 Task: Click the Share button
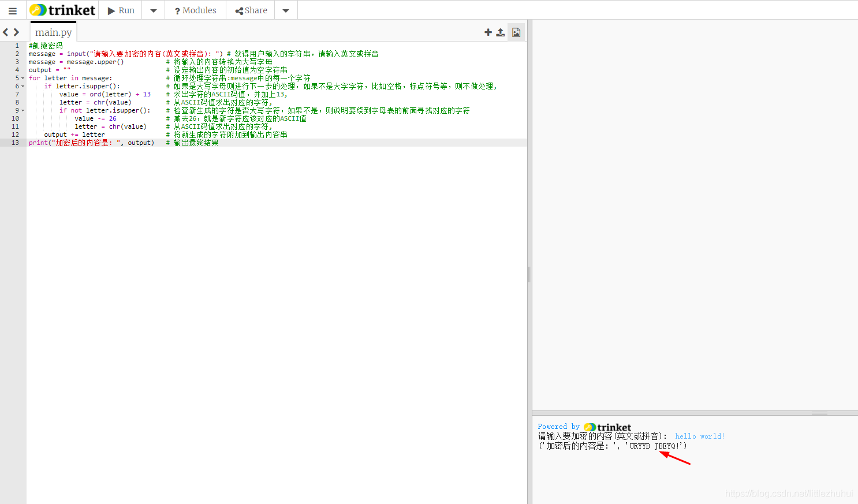point(251,10)
